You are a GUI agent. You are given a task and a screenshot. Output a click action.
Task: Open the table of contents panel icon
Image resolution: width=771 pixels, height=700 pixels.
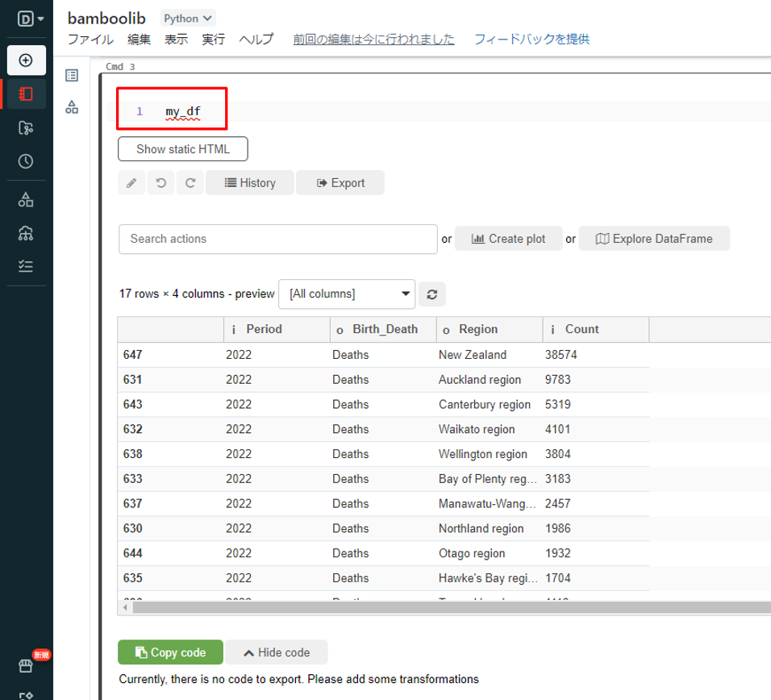(x=72, y=75)
